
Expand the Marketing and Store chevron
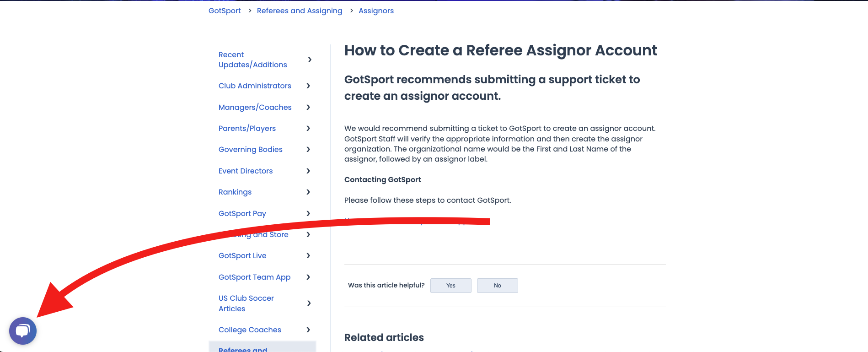[308, 234]
